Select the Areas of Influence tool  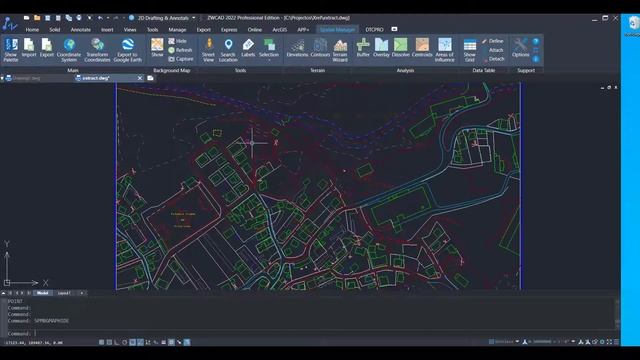pyautogui.click(x=444, y=50)
